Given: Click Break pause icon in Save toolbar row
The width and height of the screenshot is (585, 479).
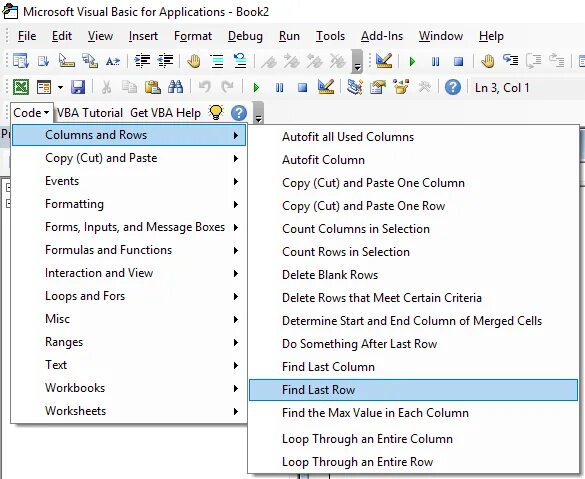Looking at the screenshot, I should 279,88.
